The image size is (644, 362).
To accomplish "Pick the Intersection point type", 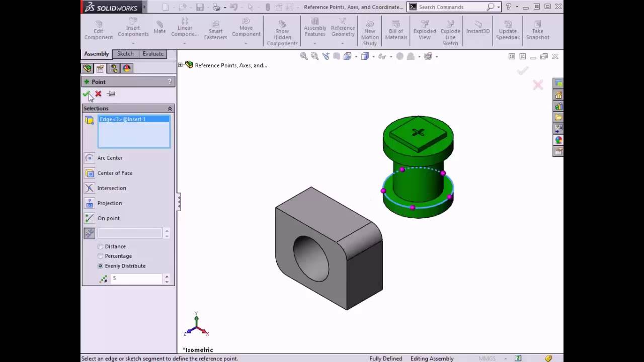I will [x=89, y=188].
